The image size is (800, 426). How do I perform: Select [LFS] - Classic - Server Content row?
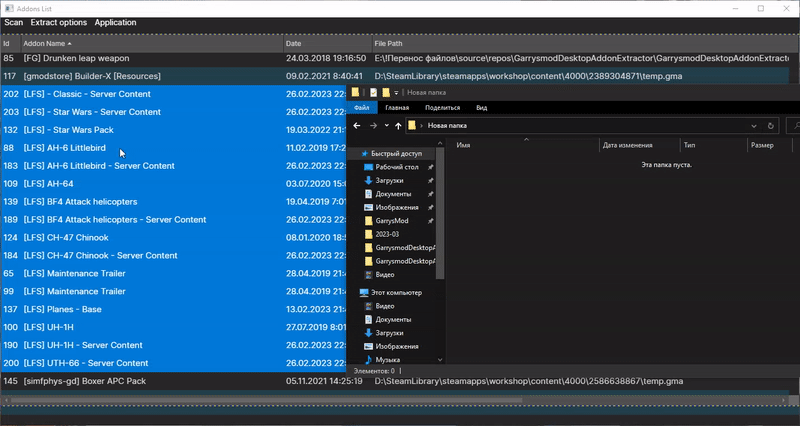173,94
